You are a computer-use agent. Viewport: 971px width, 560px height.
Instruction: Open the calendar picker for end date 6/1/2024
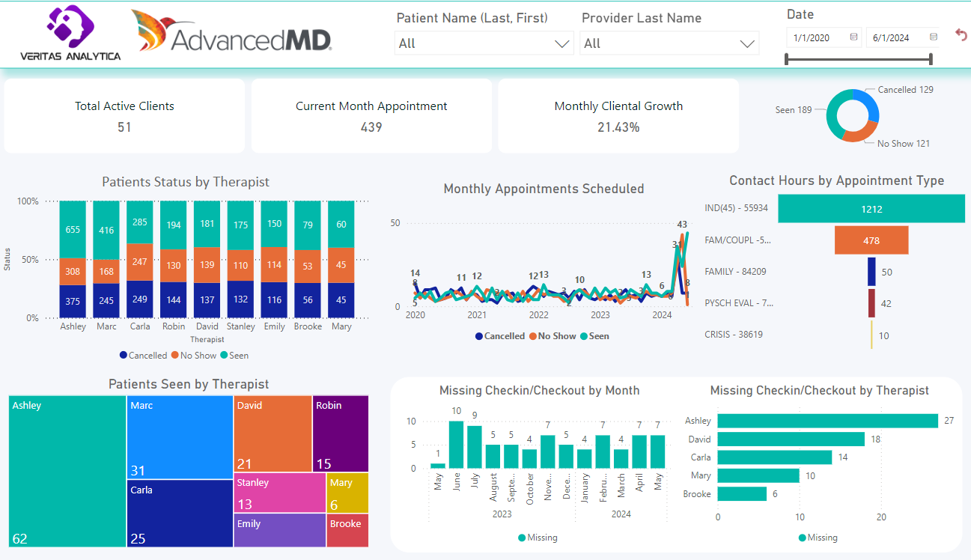pos(933,37)
